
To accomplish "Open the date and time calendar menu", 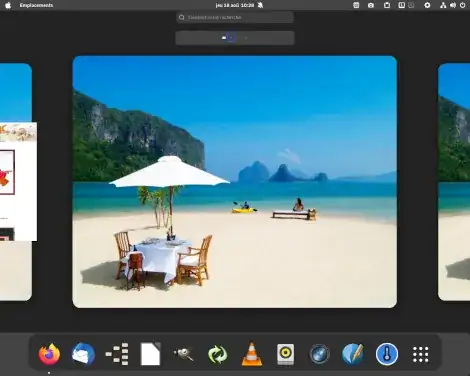I will [235, 5].
